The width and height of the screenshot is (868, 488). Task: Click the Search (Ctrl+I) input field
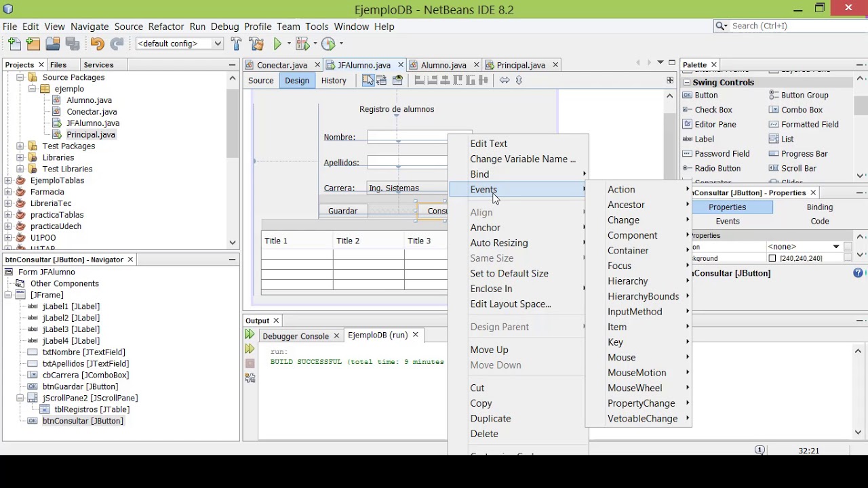tap(797, 26)
